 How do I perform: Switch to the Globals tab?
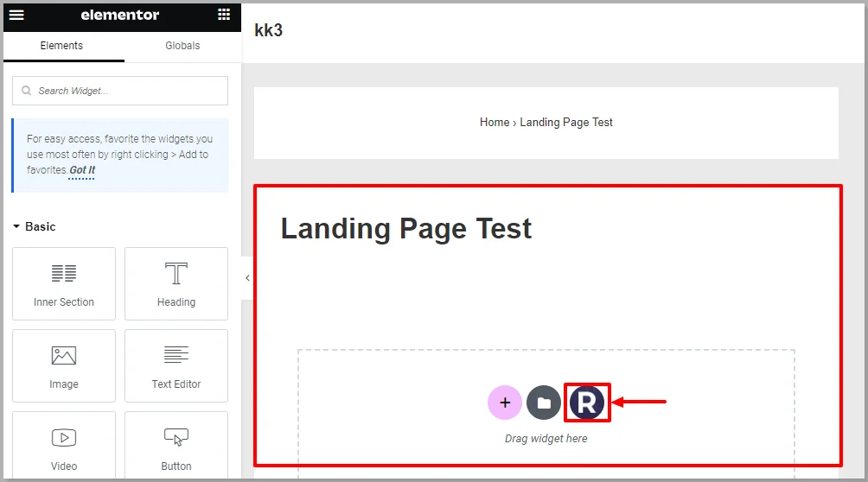click(x=182, y=46)
